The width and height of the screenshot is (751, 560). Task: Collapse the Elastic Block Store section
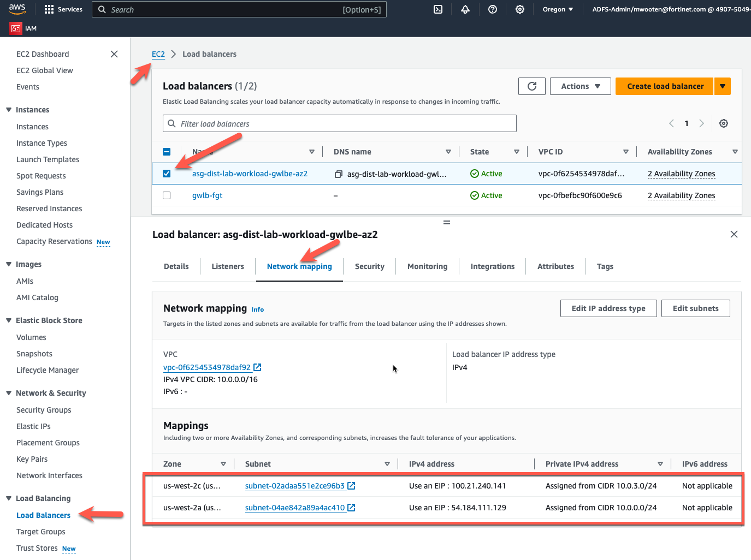(9, 320)
